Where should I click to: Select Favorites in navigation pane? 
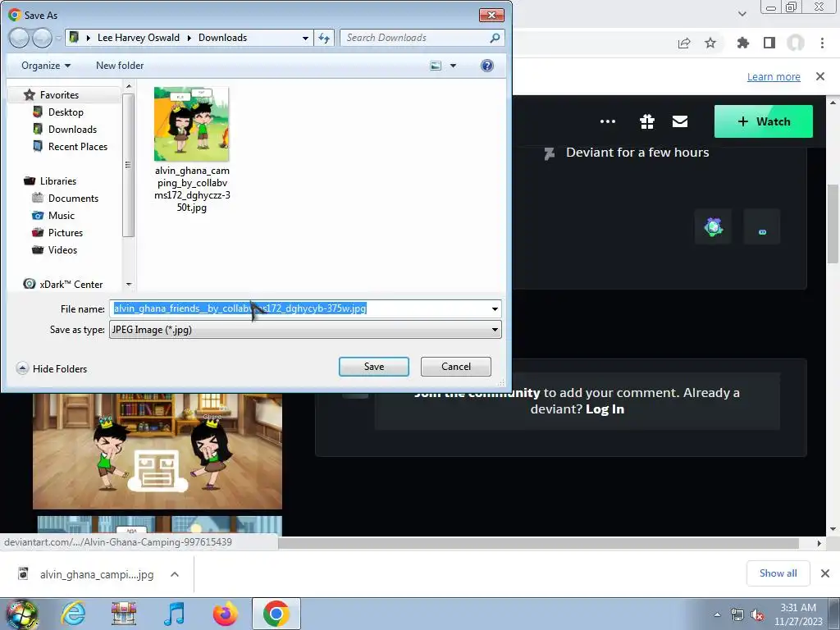(59, 95)
